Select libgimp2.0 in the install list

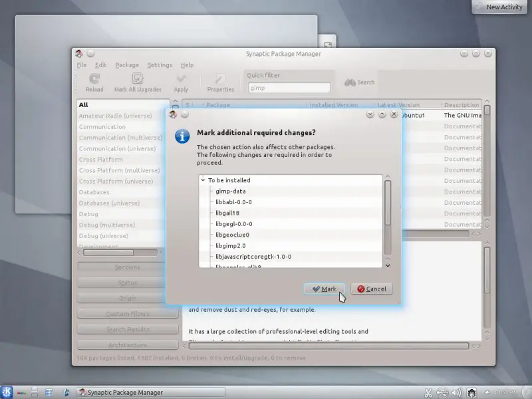230,245
